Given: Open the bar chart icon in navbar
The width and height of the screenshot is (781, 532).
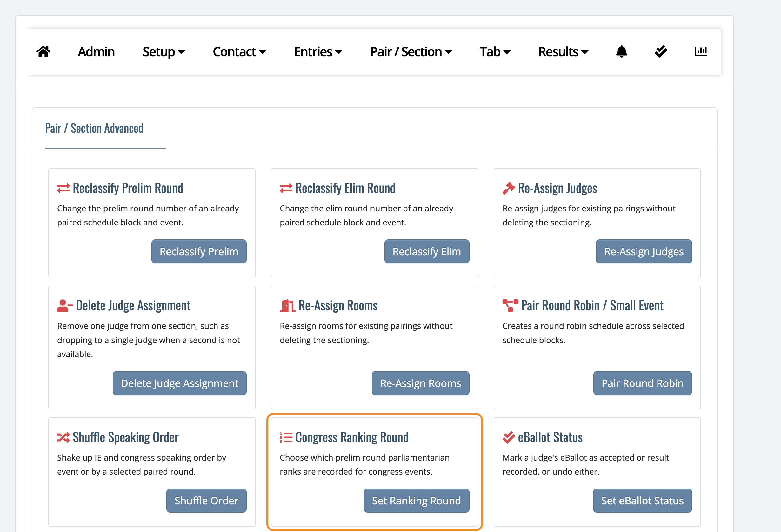Looking at the screenshot, I should [x=701, y=51].
